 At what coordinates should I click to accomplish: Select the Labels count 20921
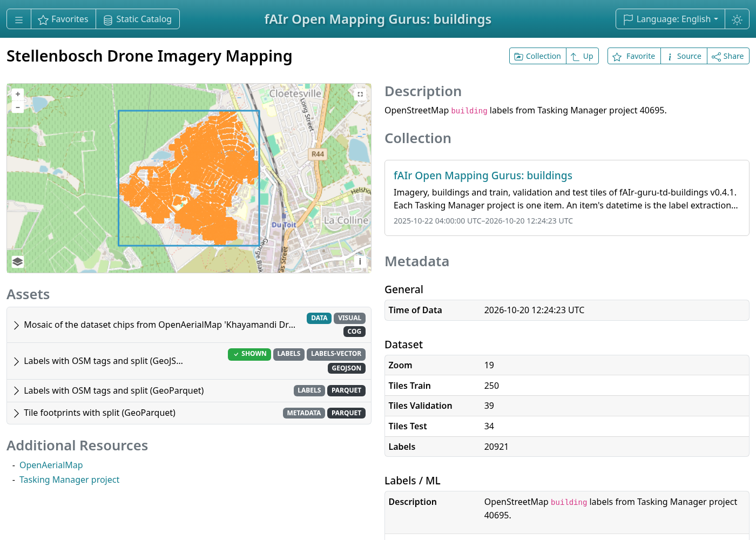point(496,447)
